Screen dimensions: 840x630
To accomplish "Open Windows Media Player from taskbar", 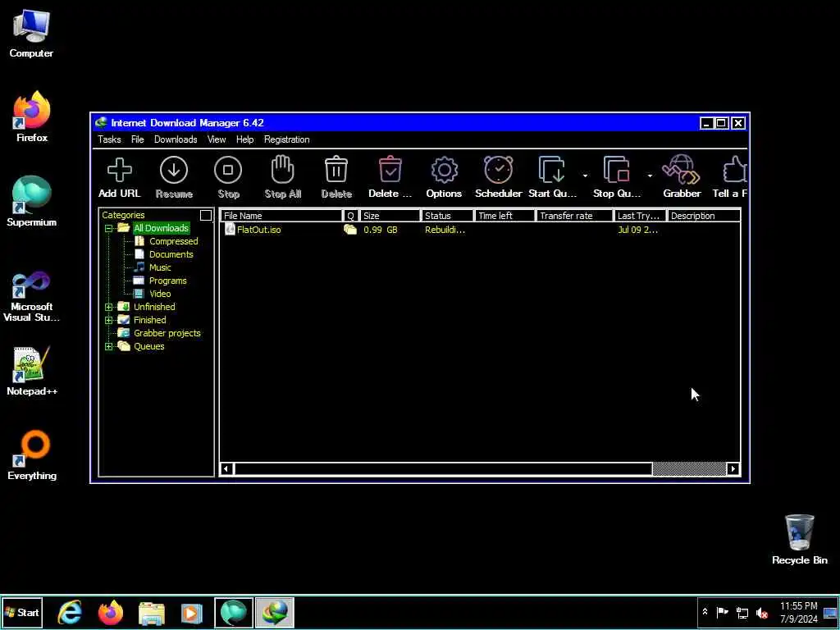I will tap(192, 613).
